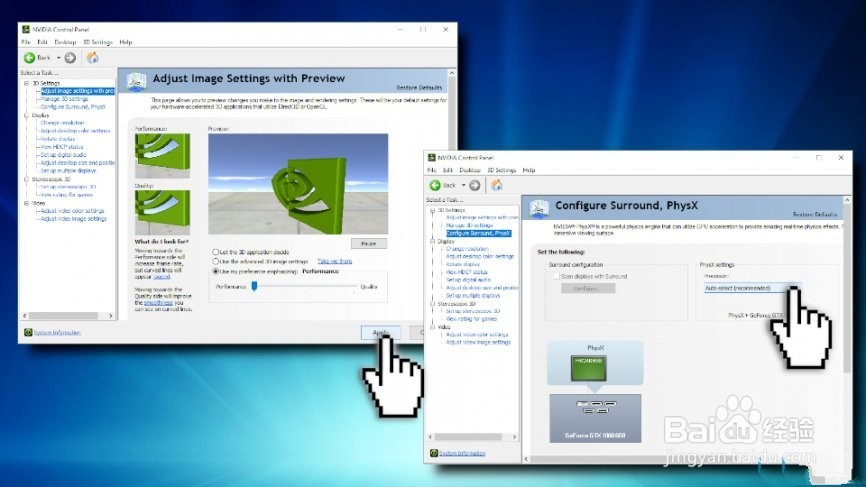This screenshot has height=487, width=866.
Task: Click 'Take me there' link
Action: [x=335, y=261]
